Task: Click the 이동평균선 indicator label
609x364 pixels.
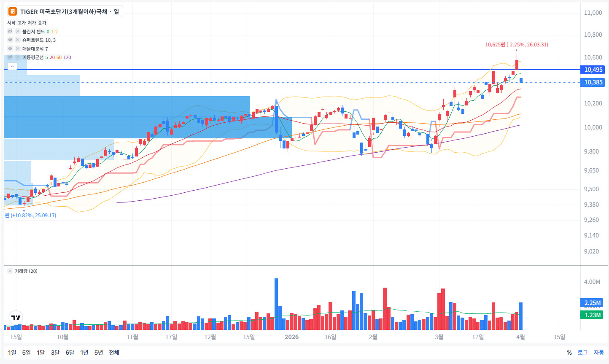Action: (x=33, y=57)
